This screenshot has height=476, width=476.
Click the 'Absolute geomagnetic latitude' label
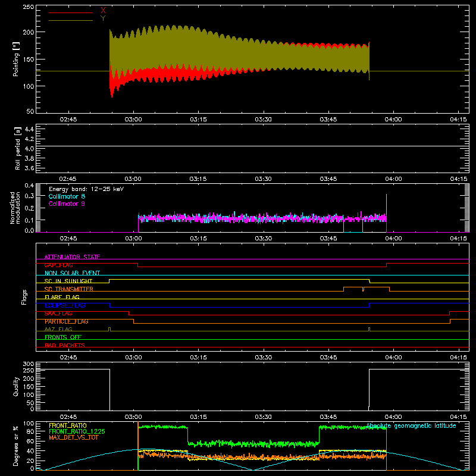[411, 426]
